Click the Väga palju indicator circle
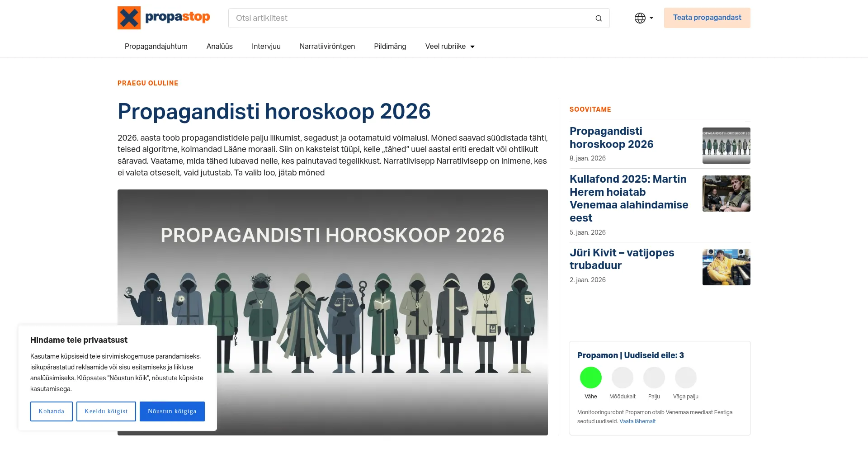Viewport: 868px width, 449px height. tap(685, 377)
